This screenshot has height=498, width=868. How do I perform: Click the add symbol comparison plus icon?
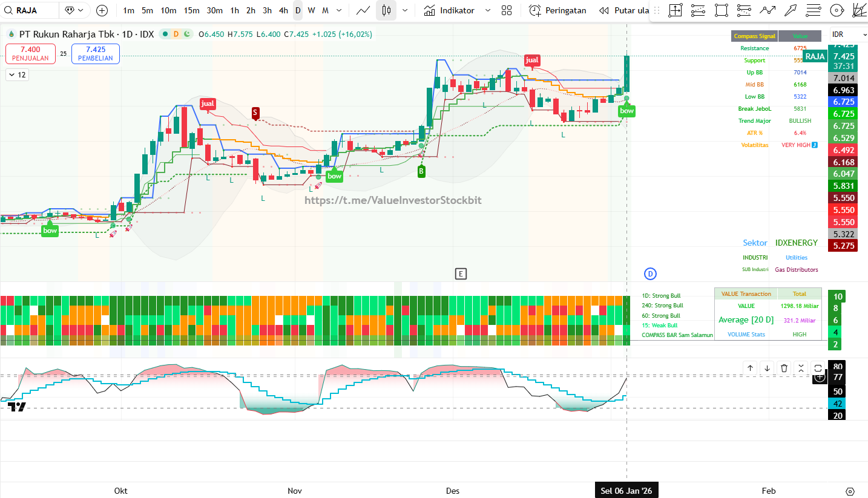(102, 10)
